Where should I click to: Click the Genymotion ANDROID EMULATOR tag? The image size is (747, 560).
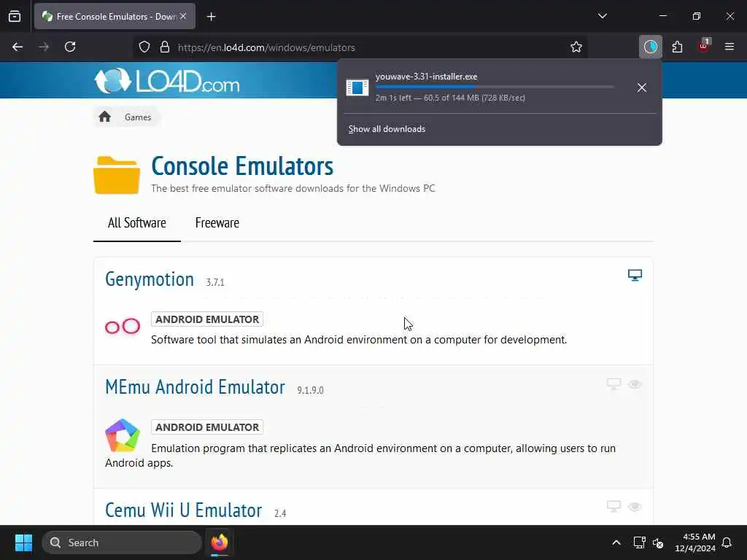pyautogui.click(x=207, y=319)
